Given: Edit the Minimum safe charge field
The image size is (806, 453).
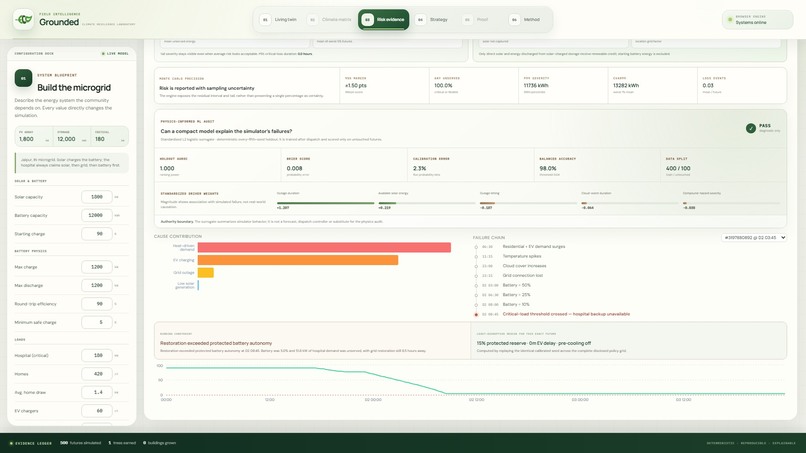Looking at the screenshot, I should tap(97, 322).
